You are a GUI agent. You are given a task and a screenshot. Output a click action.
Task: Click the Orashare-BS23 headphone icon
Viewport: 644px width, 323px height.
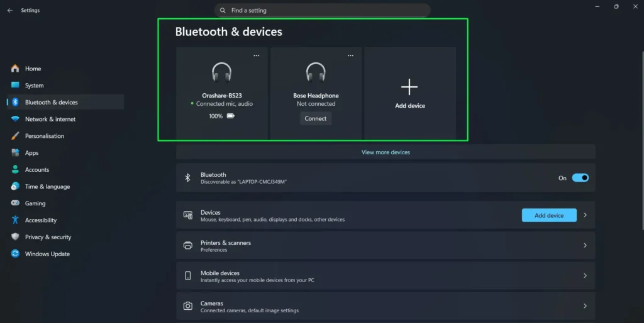222,72
